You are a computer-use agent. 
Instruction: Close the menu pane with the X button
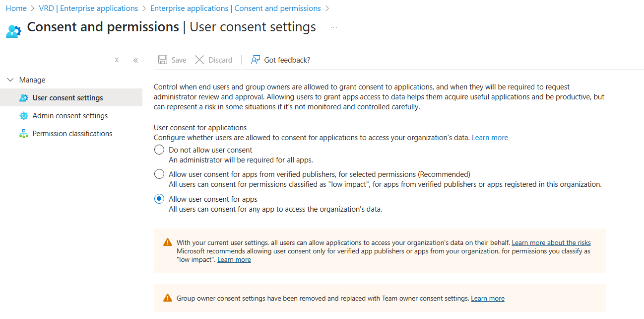coord(117,60)
